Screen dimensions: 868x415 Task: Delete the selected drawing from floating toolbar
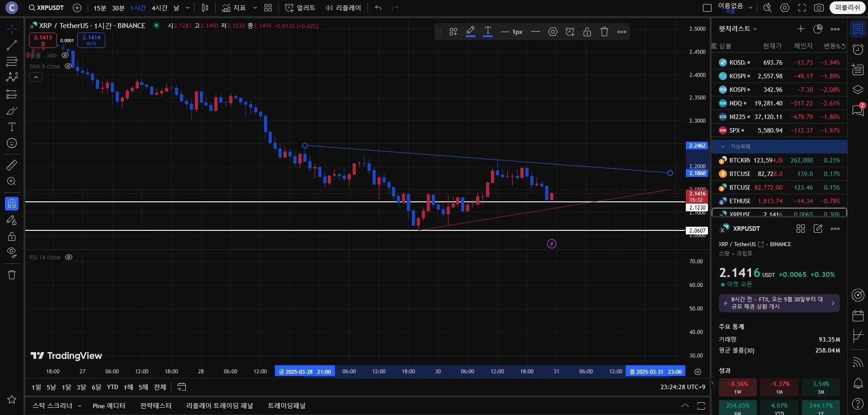[x=604, y=32]
